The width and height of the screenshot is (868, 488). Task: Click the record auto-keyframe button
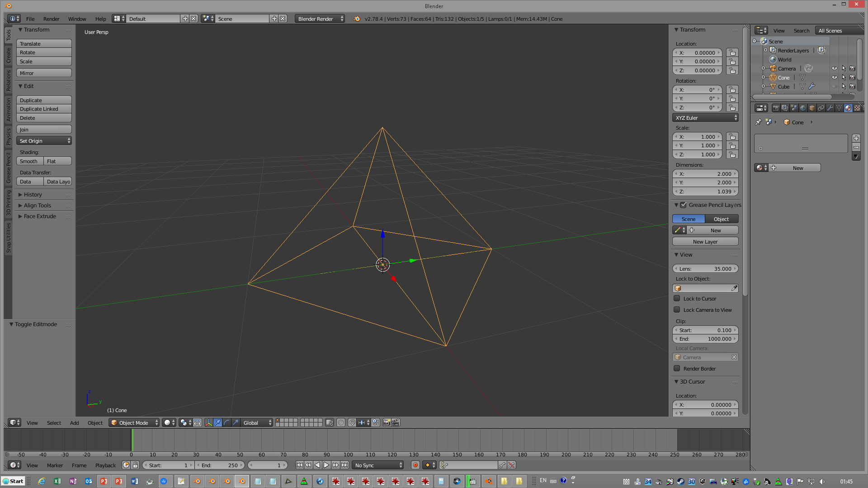tap(415, 465)
